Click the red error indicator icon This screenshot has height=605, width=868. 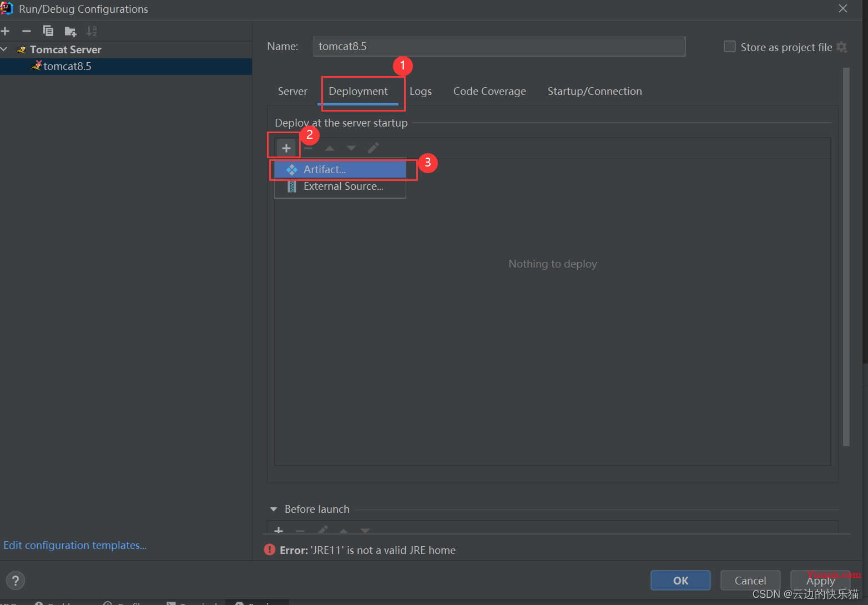[x=270, y=549]
